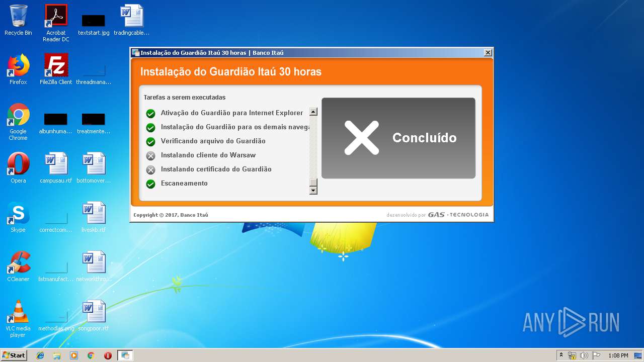Show hidden system tray icons
Viewport: 644px width, 362px height.
click(561, 355)
